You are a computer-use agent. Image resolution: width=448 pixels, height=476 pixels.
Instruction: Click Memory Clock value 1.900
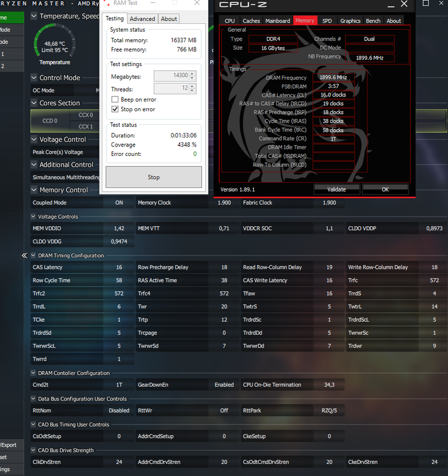click(224, 202)
